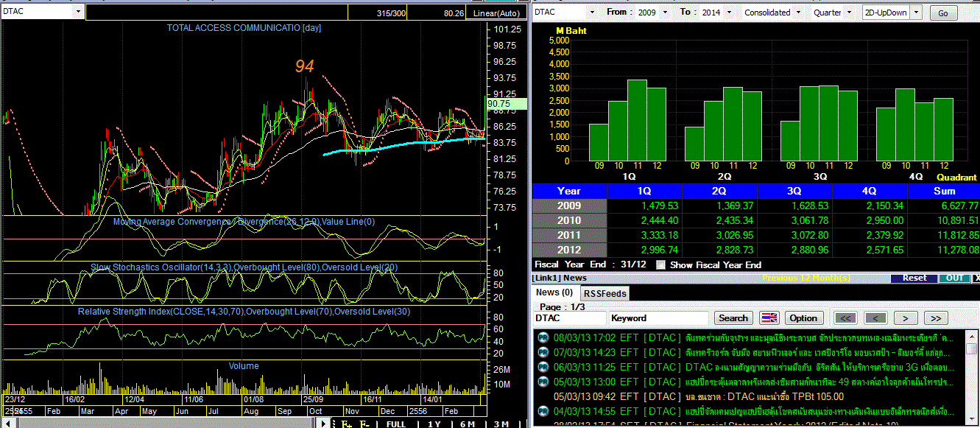This screenshot has height=428, width=980.
Task: Click the Go button
Action: (943, 13)
